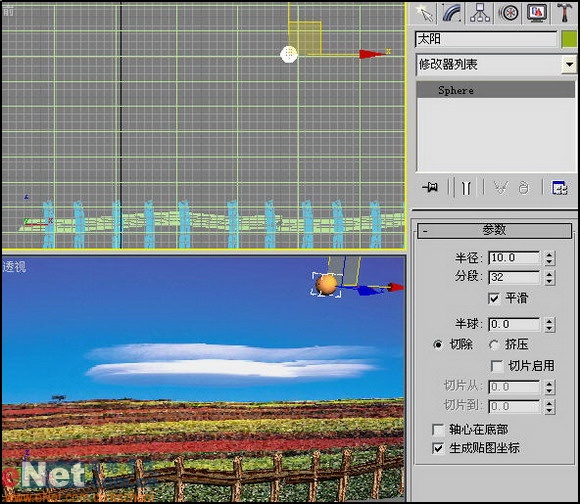
Task: Click the 半球 spinner arrows
Action: 549,324
